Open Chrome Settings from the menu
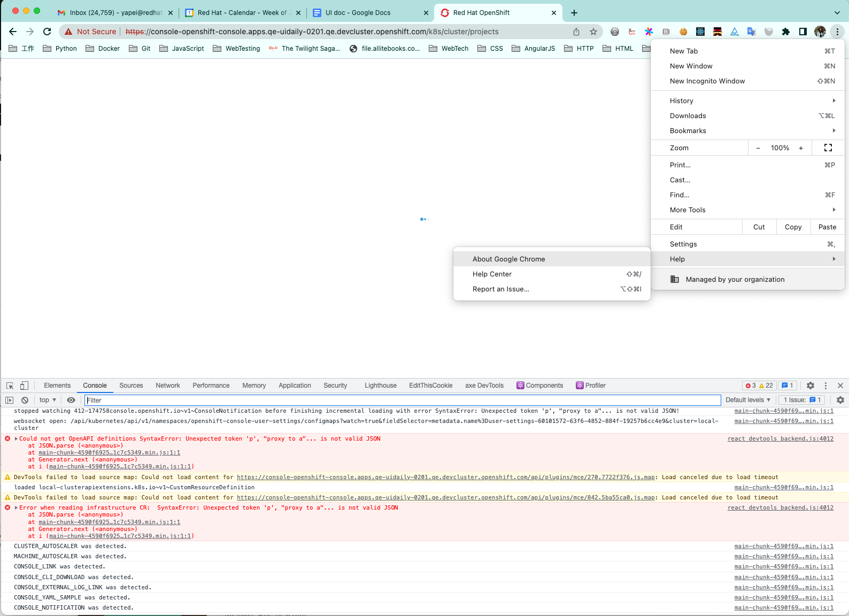The width and height of the screenshot is (849, 616). click(747, 244)
